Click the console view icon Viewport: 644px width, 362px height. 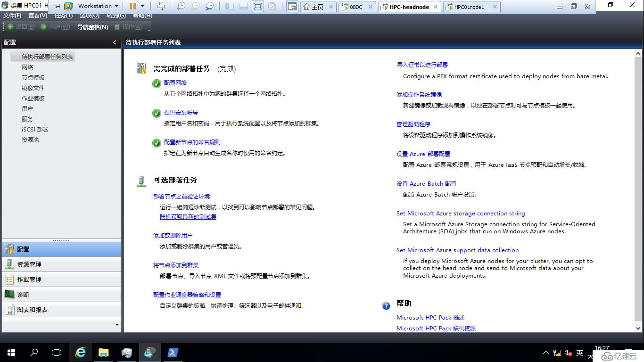292,6
